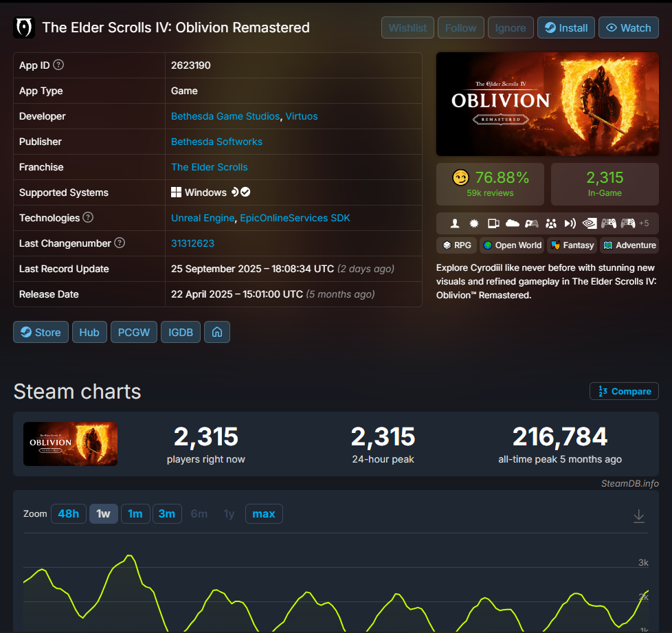Open The Elder Scrolls franchise link

pyautogui.click(x=209, y=167)
